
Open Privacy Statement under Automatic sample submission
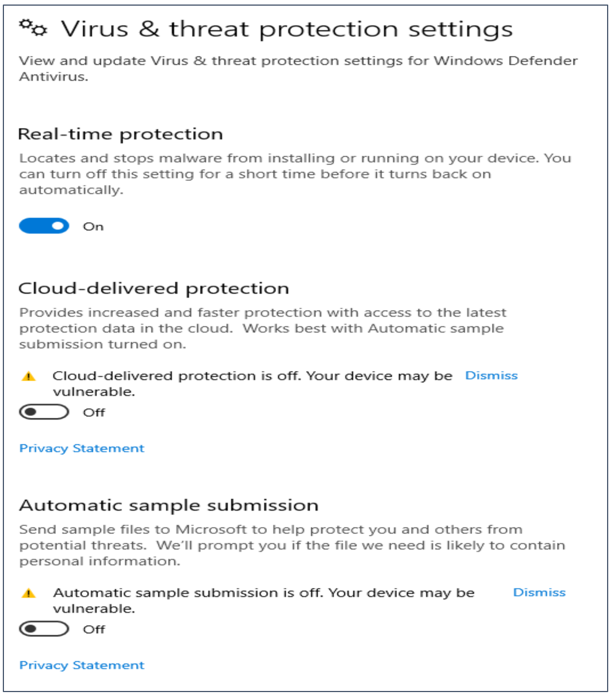pyautogui.click(x=82, y=665)
